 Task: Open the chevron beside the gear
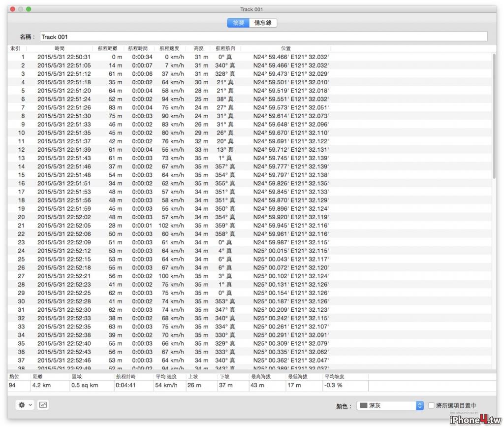[x=31, y=405]
